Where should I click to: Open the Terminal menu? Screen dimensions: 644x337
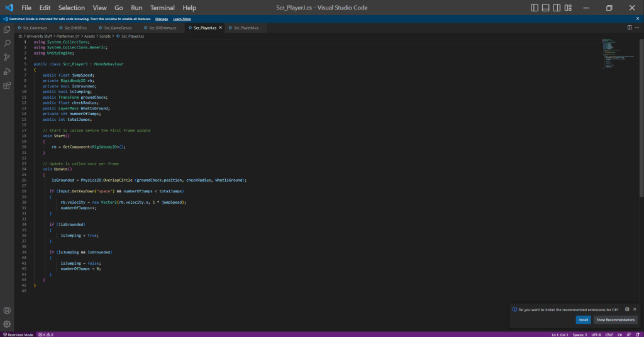pyautogui.click(x=162, y=8)
